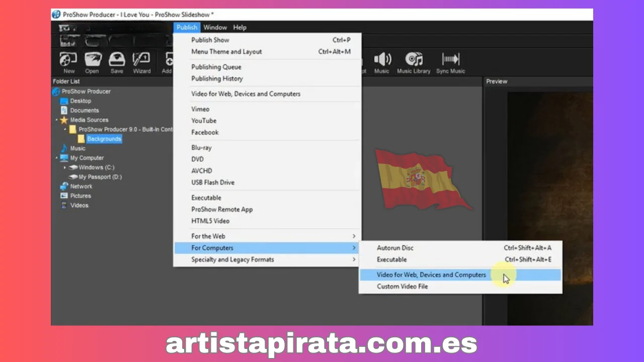This screenshot has width=644, height=362.
Task: Click the ProShow app icon in the title bar
Action: click(x=56, y=15)
